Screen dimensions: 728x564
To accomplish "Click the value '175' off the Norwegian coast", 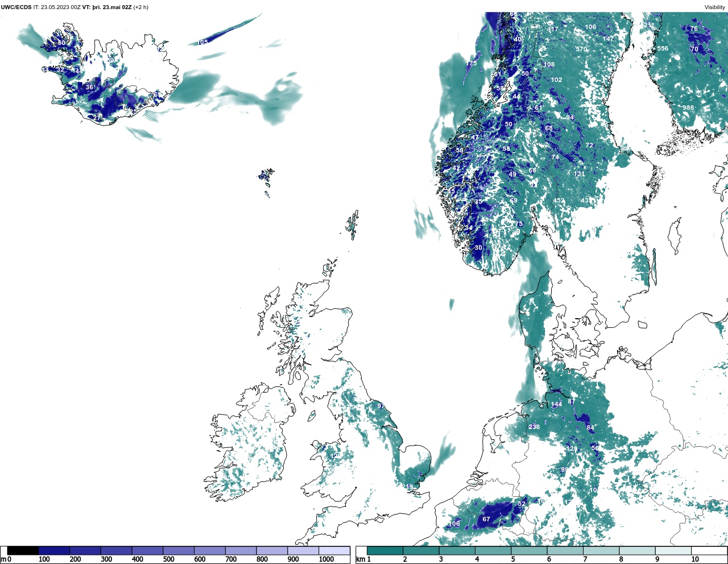I will [x=472, y=63].
